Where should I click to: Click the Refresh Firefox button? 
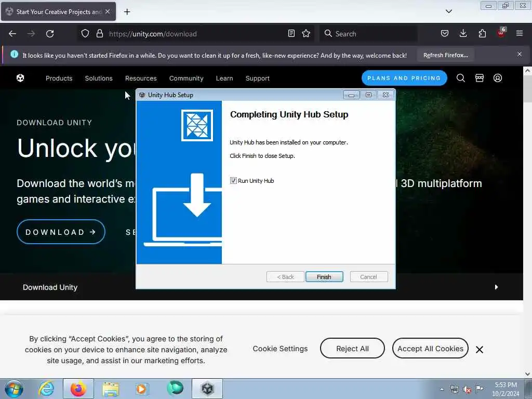click(x=445, y=55)
